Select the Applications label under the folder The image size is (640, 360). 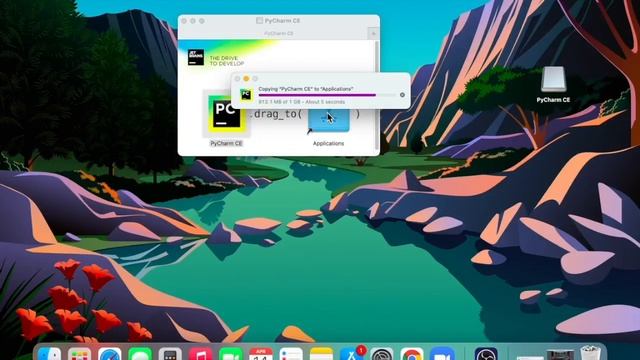[328, 143]
